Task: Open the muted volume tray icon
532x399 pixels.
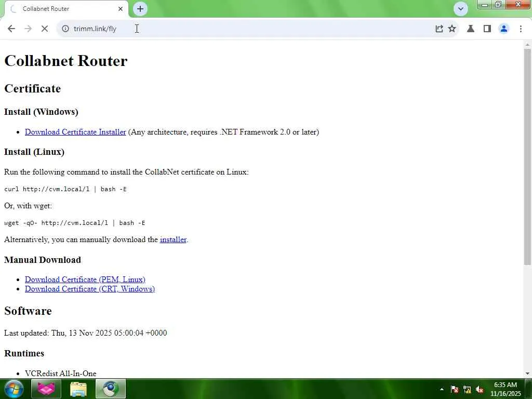Action: point(480,390)
